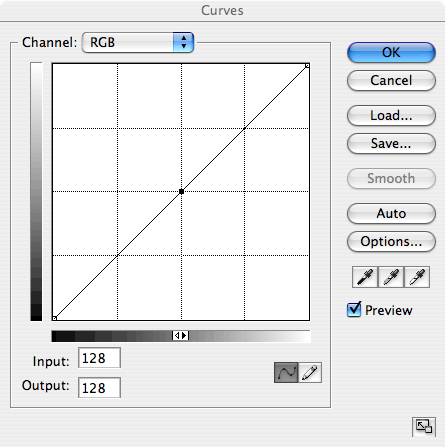Click the Save... button
The width and height of the screenshot is (445, 447).
pyautogui.click(x=391, y=143)
